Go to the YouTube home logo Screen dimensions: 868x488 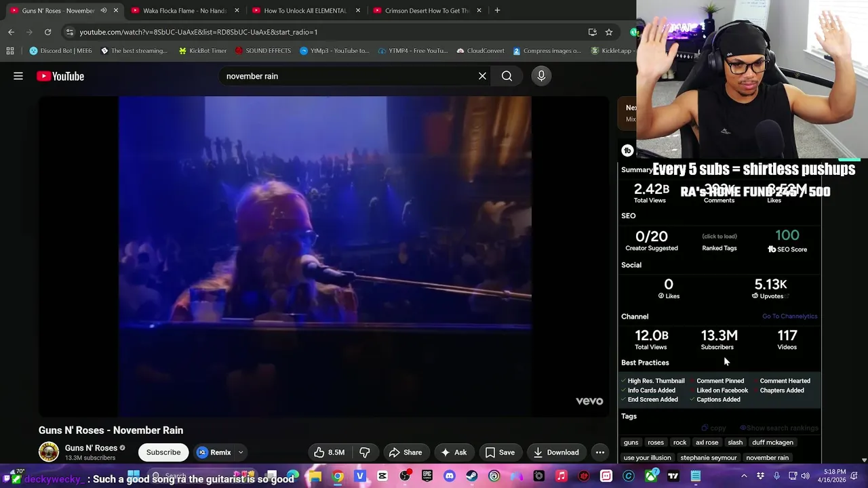click(x=60, y=76)
